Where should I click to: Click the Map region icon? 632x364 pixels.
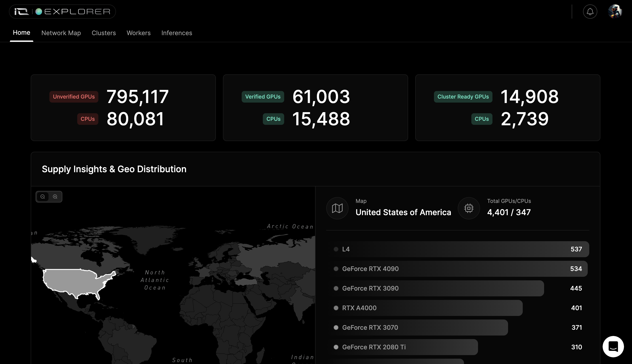pyautogui.click(x=337, y=208)
